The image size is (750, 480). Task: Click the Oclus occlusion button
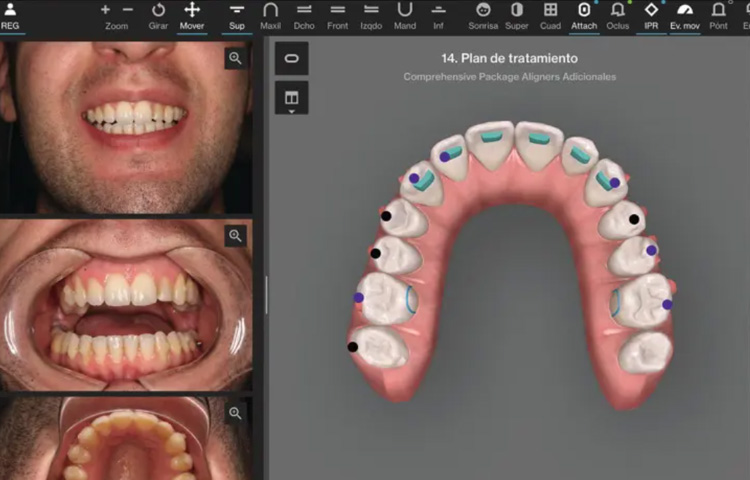[618, 14]
